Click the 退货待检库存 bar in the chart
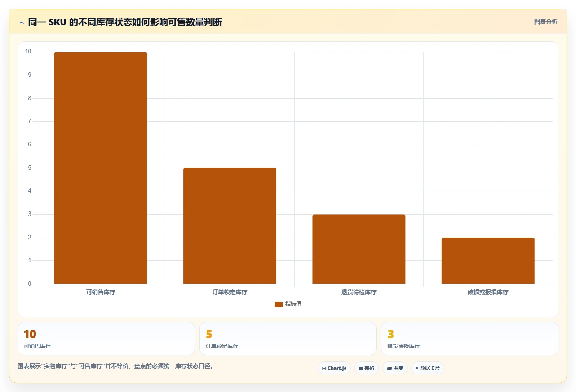Screen dimensions: 576x392 pyautogui.click(x=359, y=249)
